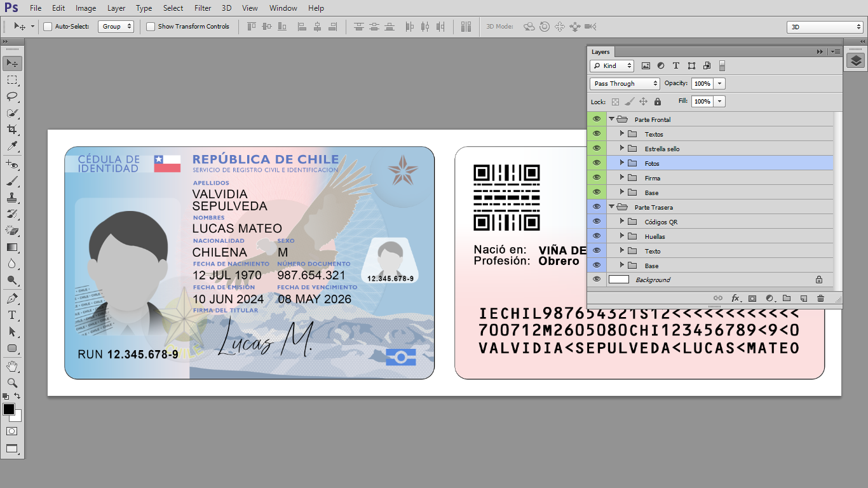The height and width of the screenshot is (488, 868).
Task: Switch to the Layers tab
Action: click(600, 51)
